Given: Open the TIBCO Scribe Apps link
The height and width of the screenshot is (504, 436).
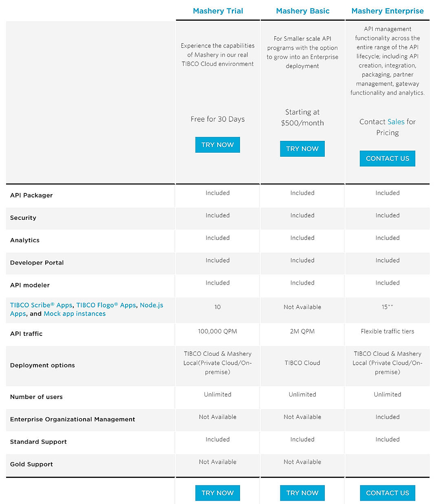Looking at the screenshot, I should pos(41,305).
